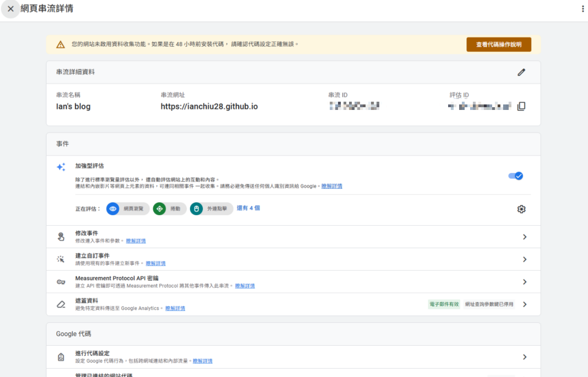Click the 遮蓋資料 row title
The width and height of the screenshot is (588, 377).
pos(87,301)
